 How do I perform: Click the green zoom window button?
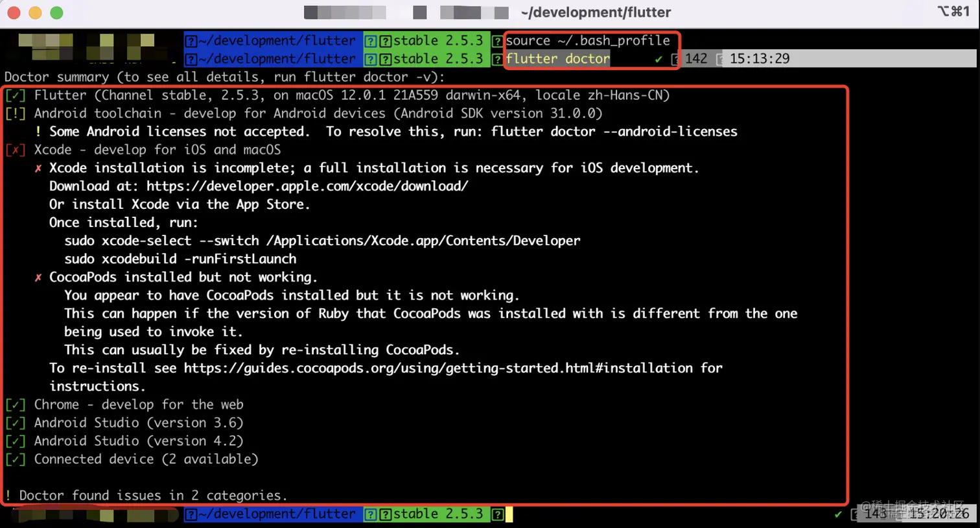tap(56, 12)
